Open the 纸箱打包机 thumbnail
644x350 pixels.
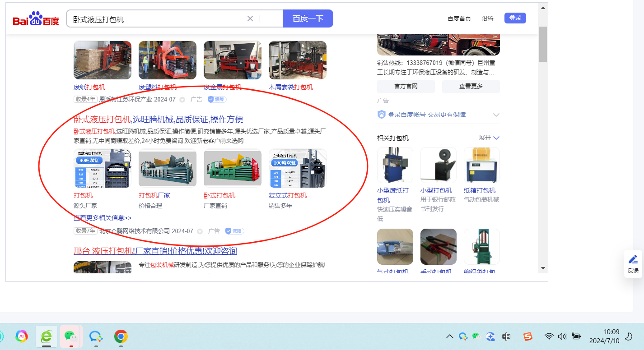click(x=482, y=165)
